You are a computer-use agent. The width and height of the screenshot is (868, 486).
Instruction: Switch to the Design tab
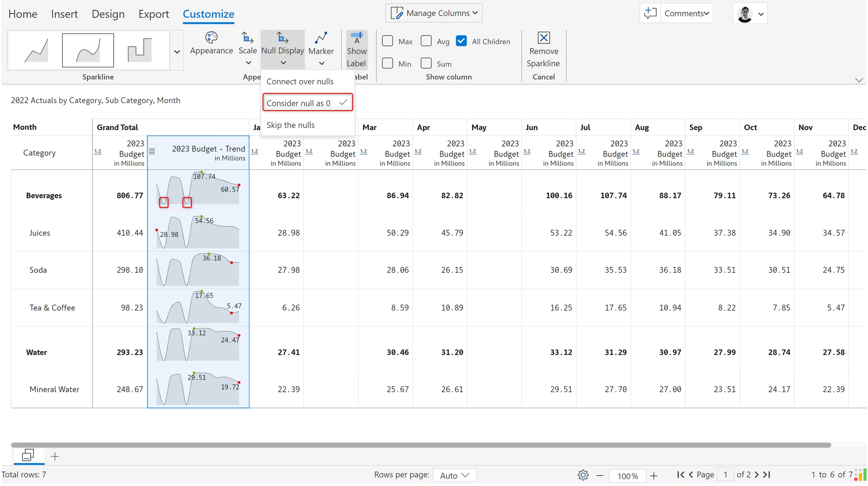pos(108,14)
